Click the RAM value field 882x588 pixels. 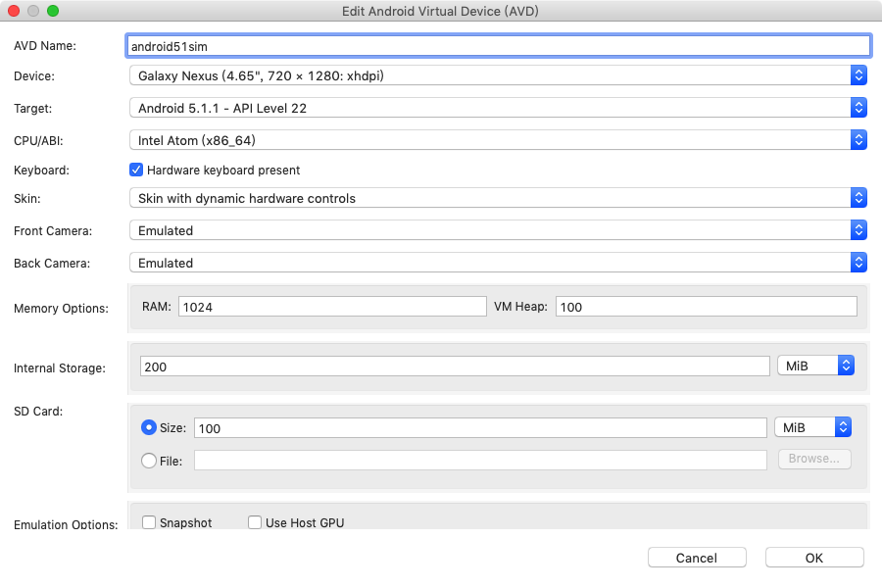point(331,307)
